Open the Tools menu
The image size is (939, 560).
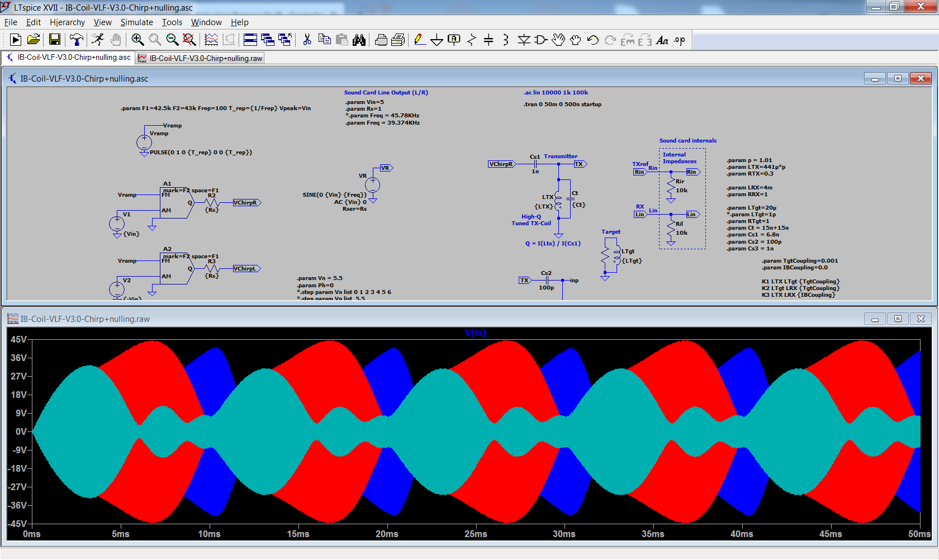172,22
